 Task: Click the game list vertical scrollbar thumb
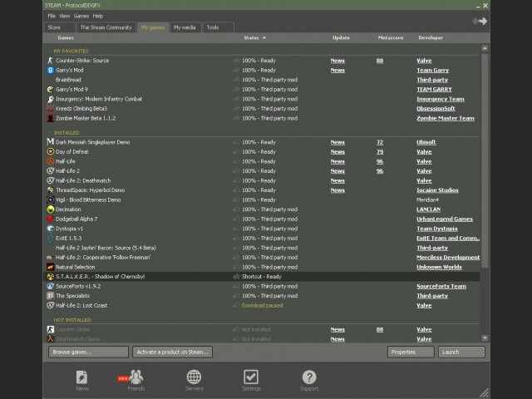coord(485,160)
